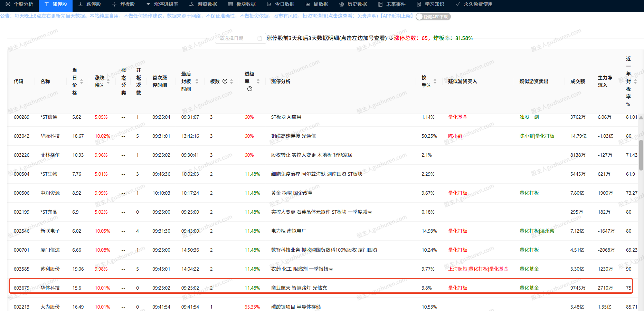Screen dimensions: 644x311
Task: Click the scrollbar up arrow
Action: 641,118
